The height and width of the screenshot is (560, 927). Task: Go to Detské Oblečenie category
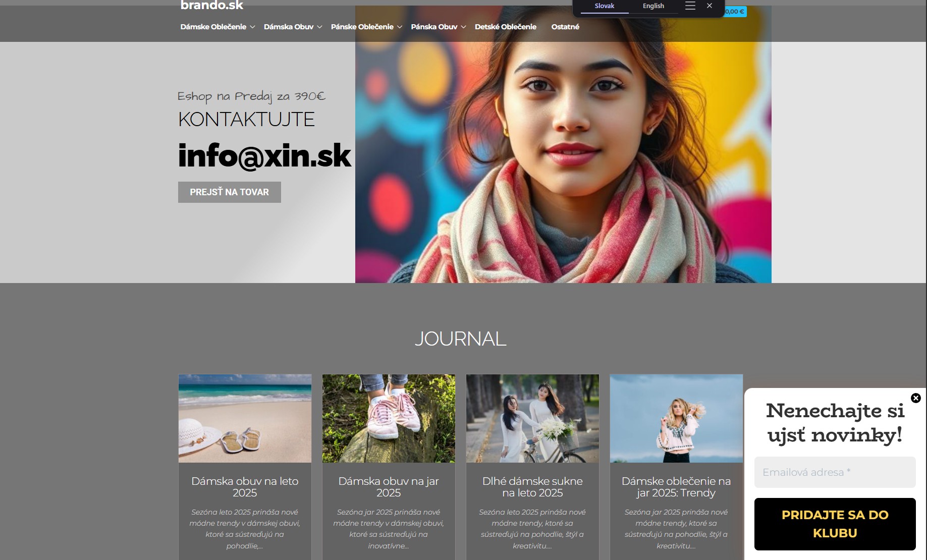point(505,27)
